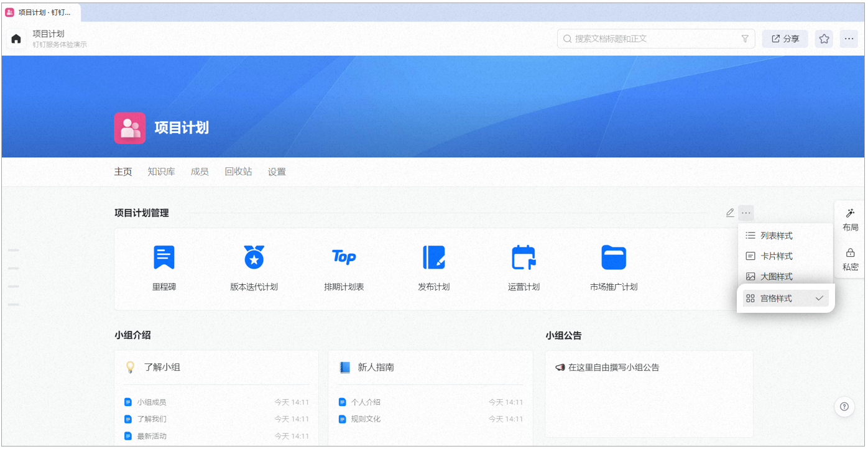
Task: Open the 运营计划 calendar icon
Action: (524, 257)
